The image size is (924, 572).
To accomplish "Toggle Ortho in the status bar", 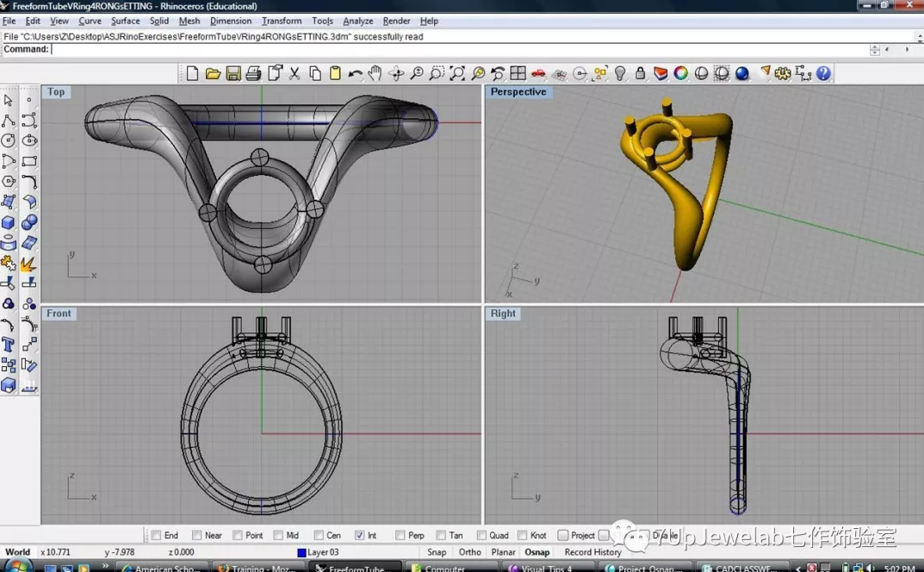I will click(x=469, y=552).
